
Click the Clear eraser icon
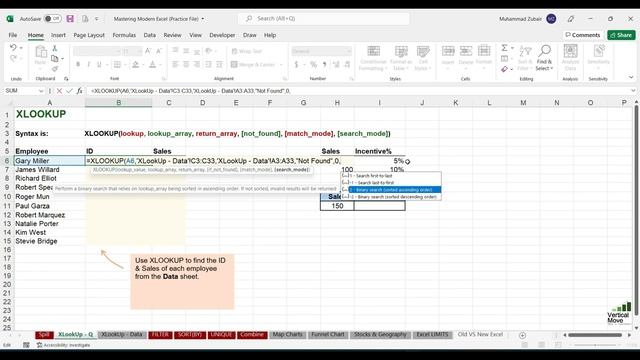(x=504, y=69)
